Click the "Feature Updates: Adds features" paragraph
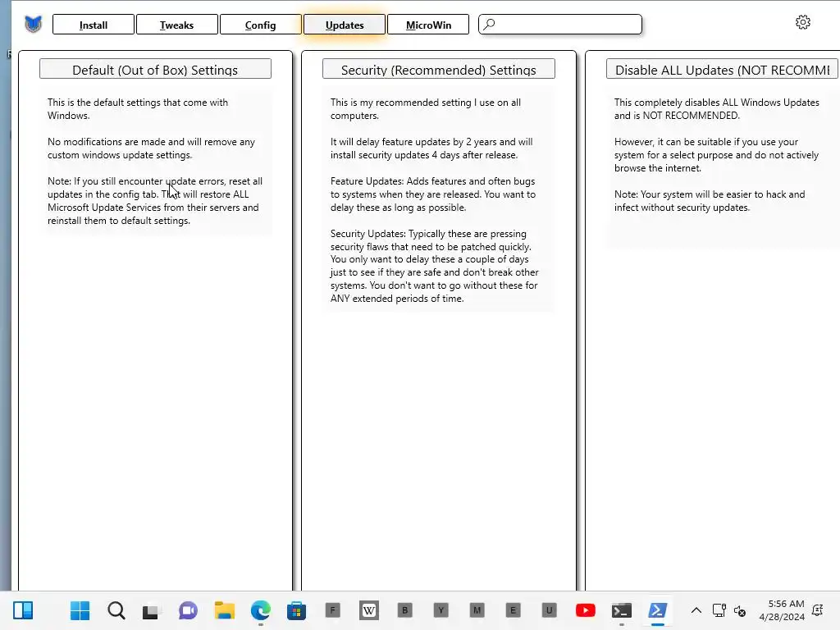This screenshot has width=840, height=630. point(433,194)
